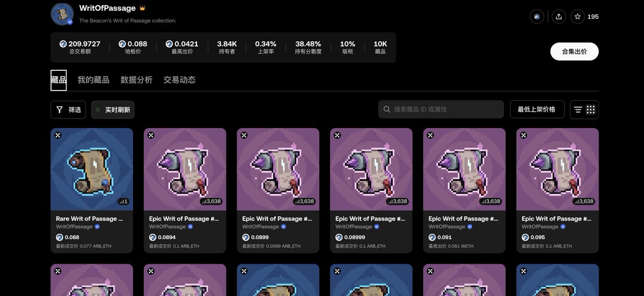
Task: Open the Epic Writ of Passage title priced 0.095
Action: coord(557,219)
